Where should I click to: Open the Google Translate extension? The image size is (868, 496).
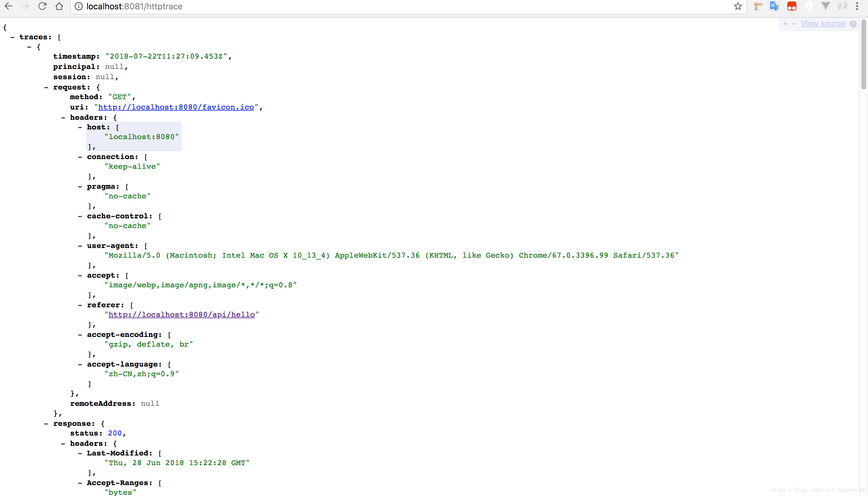click(x=774, y=6)
